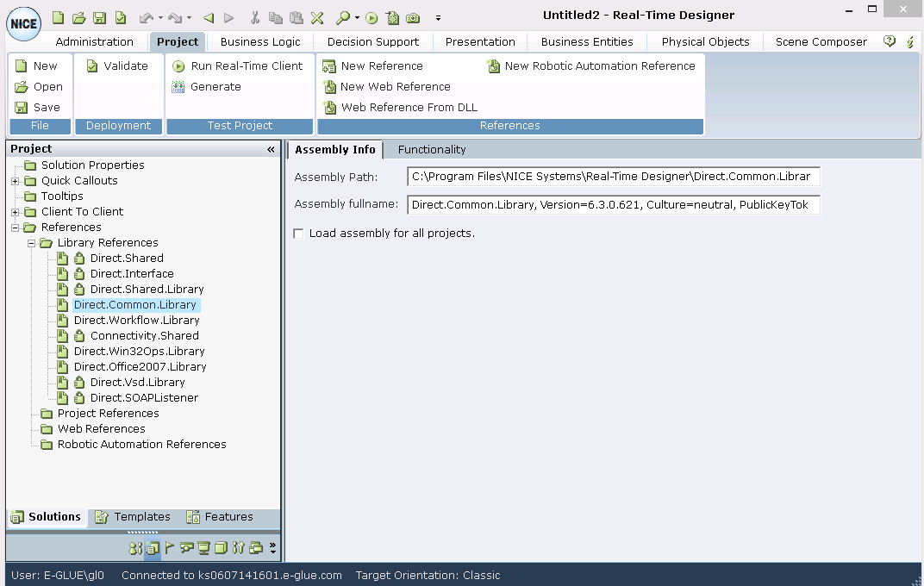Screen dimensions: 924x586
Task: Open the Undo history dropdown arrow
Action: click(x=160, y=18)
